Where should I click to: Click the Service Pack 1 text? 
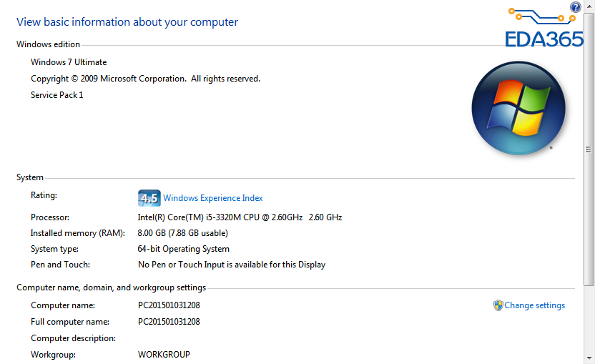point(57,95)
